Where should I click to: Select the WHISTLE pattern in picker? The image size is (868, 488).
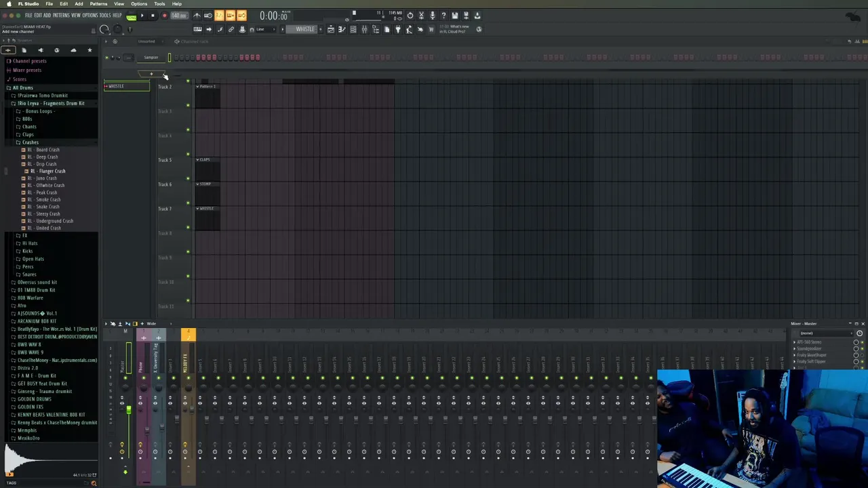click(x=127, y=86)
